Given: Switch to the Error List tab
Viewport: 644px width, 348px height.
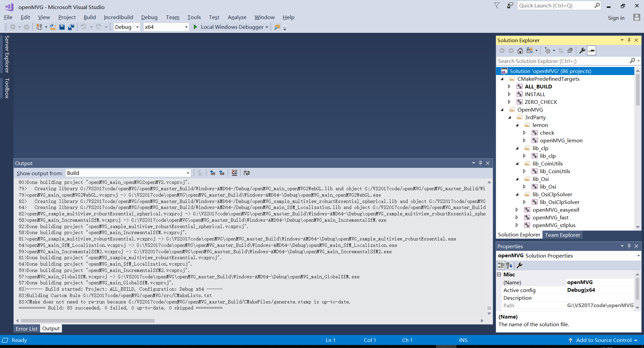Looking at the screenshot, I should 26,329.
